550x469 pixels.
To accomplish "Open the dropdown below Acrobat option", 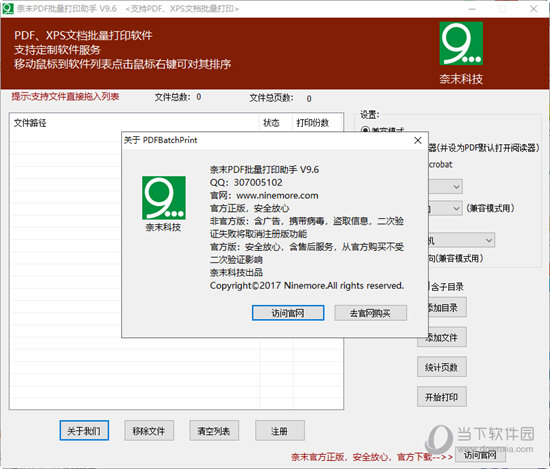I will [445, 187].
